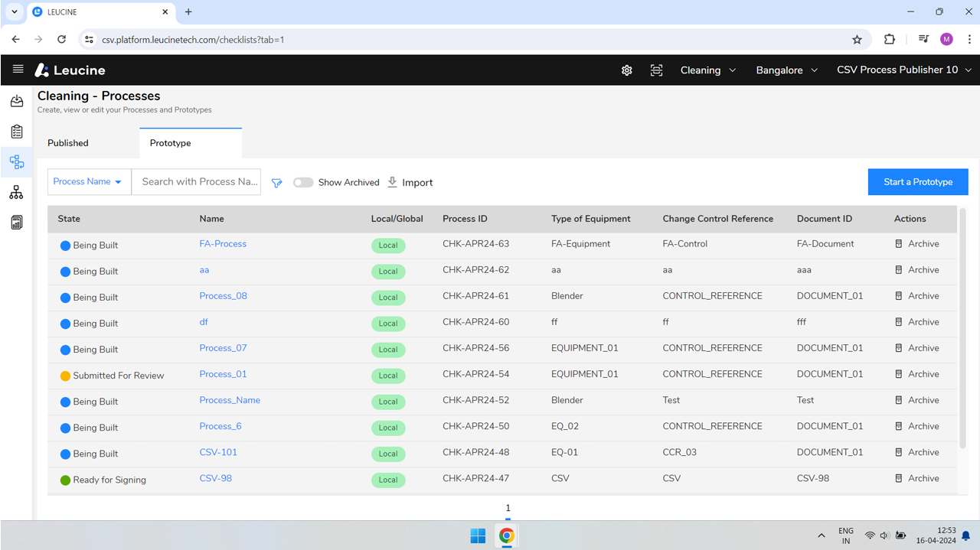This screenshot has width=980, height=550.
Task: Click the Search with Process Name field
Action: [196, 181]
